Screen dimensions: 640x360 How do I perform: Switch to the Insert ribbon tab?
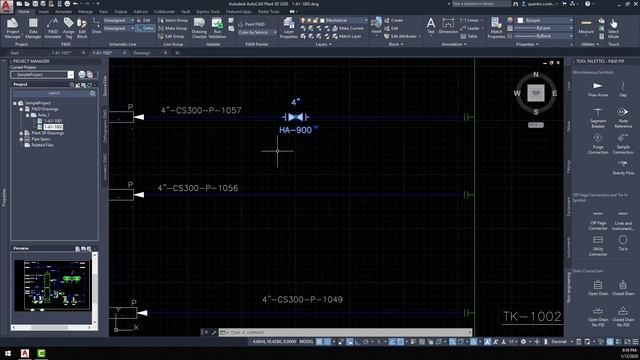click(x=44, y=12)
